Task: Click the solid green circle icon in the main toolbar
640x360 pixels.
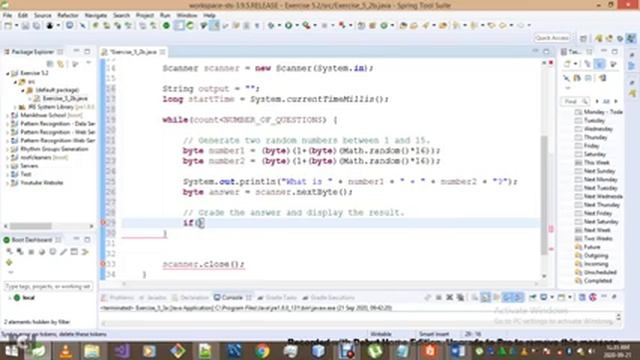Action: 167,25
